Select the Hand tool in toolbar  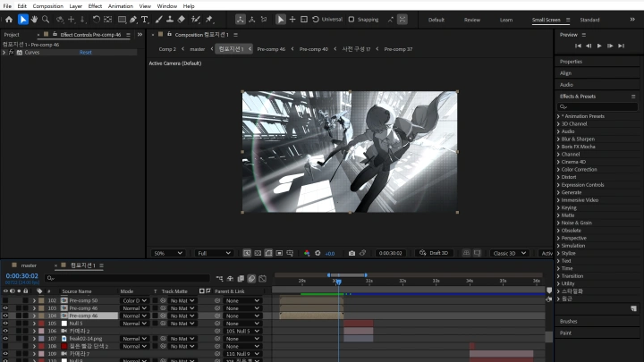tap(35, 19)
